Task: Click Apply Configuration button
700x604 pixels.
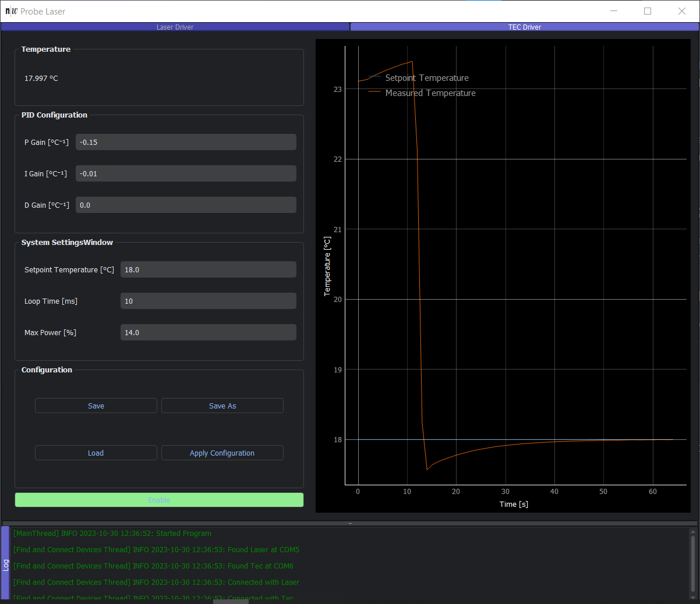Action: (222, 453)
